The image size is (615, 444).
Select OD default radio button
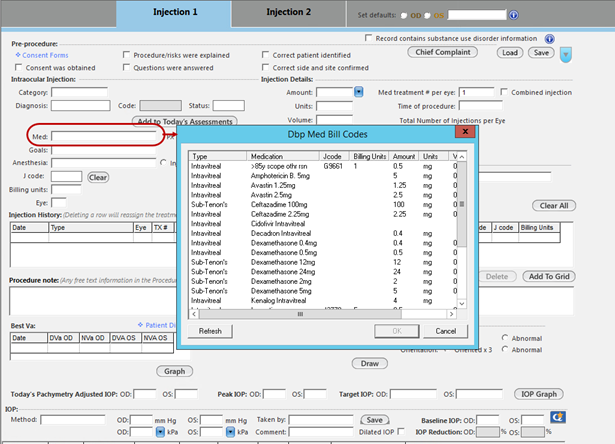(x=404, y=16)
